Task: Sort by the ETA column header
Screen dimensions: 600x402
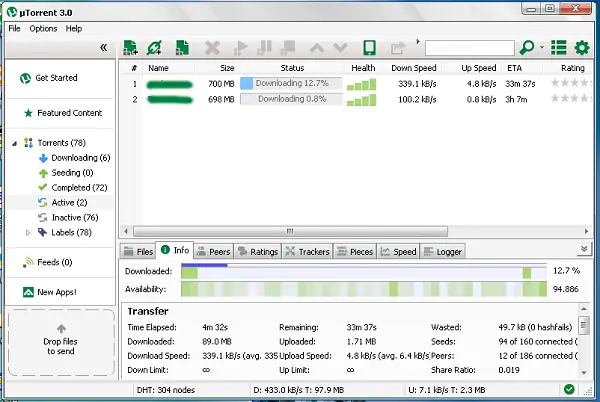Action: tap(522, 68)
